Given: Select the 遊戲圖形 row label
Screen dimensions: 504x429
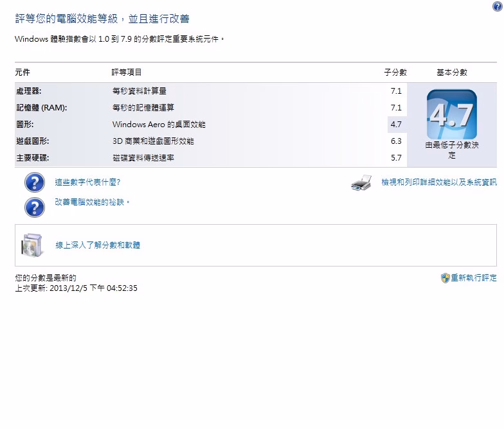Looking at the screenshot, I should pyautogui.click(x=32, y=141).
